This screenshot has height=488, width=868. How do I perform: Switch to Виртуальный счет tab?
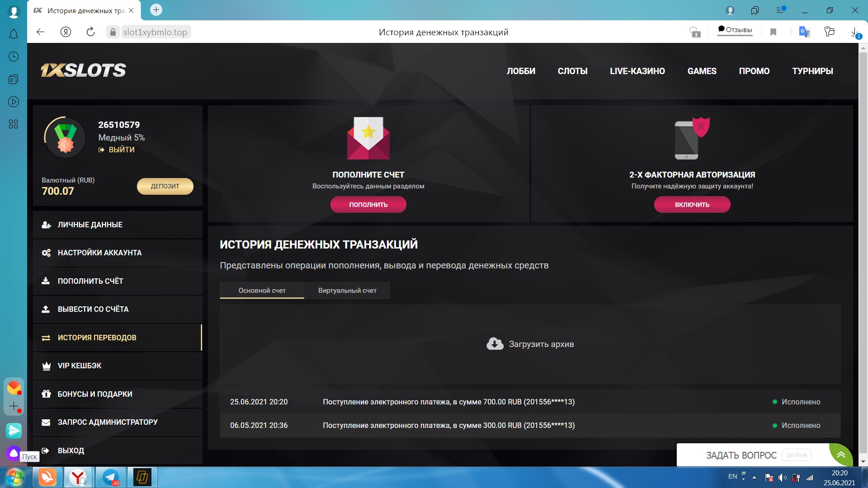click(x=347, y=291)
